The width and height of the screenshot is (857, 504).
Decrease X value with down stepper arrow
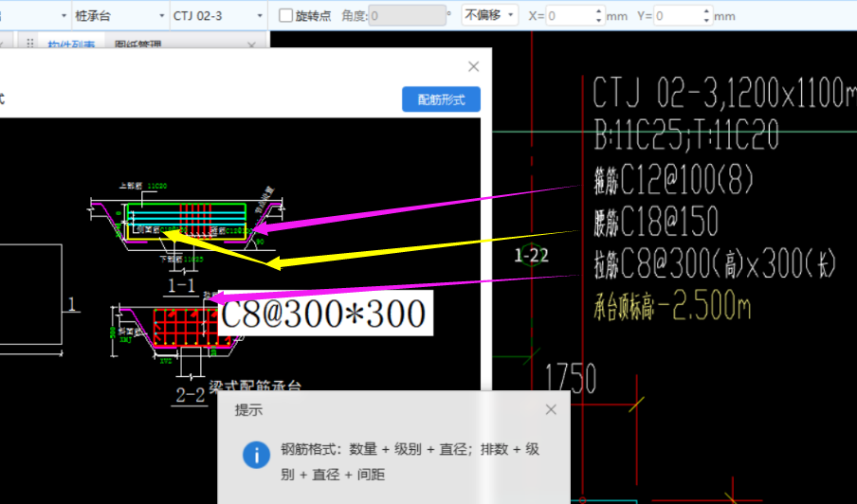[599, 21]
